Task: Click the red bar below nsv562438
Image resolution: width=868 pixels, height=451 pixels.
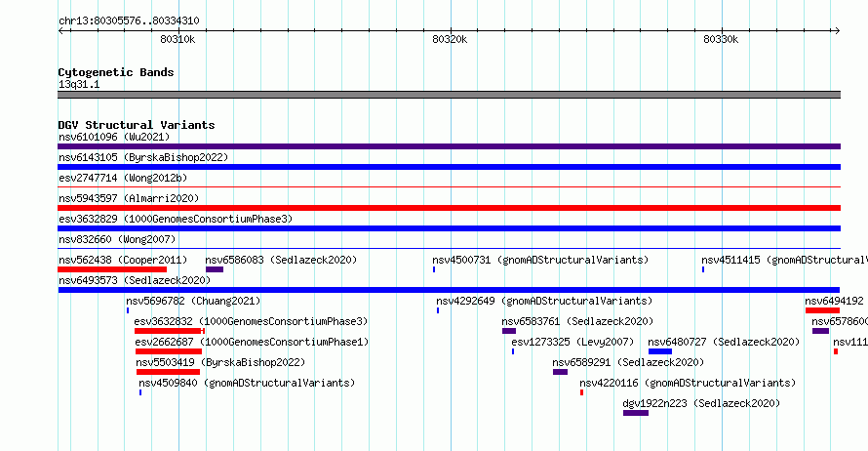Action: pos(112,269)
